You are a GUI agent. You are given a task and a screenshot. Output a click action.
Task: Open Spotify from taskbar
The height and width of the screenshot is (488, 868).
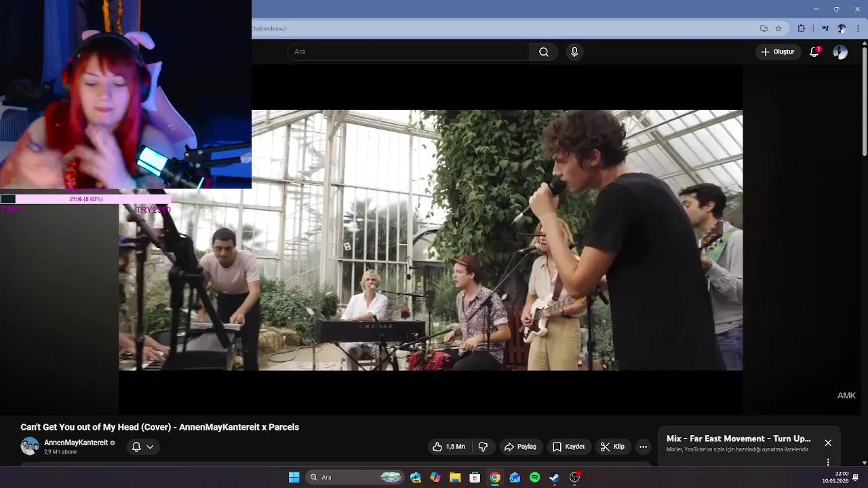point(534,477)
